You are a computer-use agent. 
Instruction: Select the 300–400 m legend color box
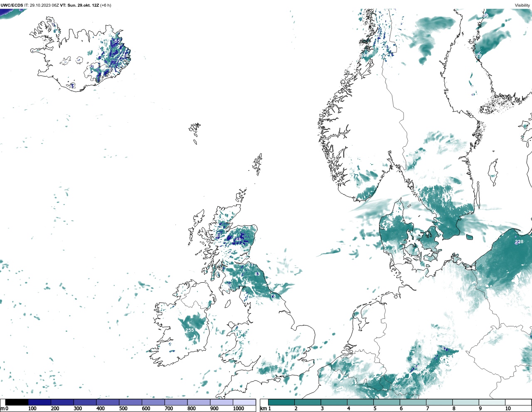click(x=85, y=402)
